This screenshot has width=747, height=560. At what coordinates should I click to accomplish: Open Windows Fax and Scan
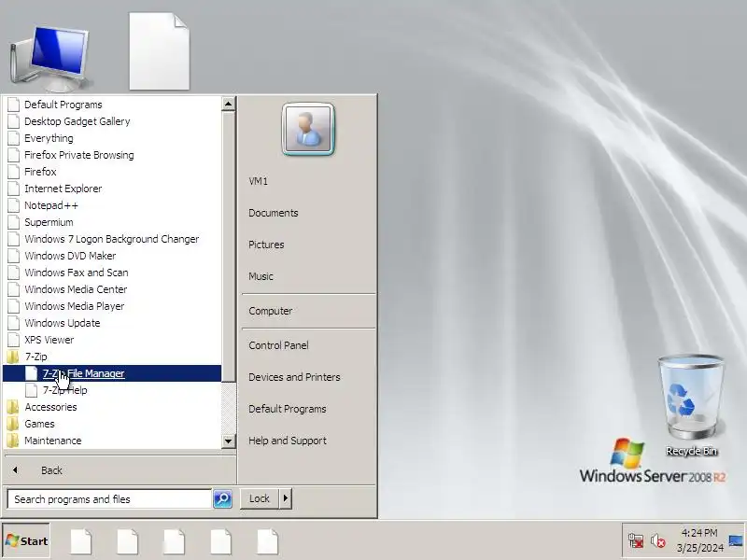point(112,273)
